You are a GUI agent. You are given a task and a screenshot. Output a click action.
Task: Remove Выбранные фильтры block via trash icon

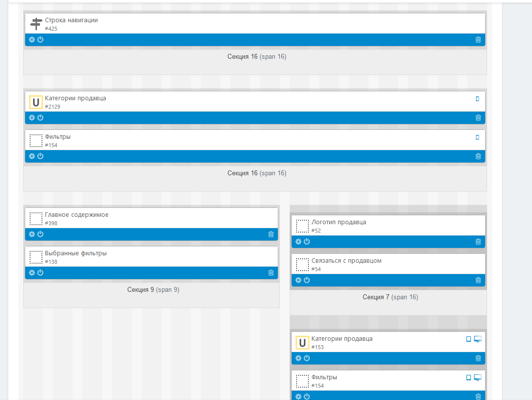[x=271, y=273]
